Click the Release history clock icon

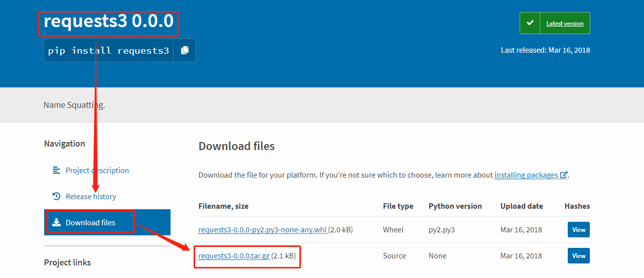(56, 196)
